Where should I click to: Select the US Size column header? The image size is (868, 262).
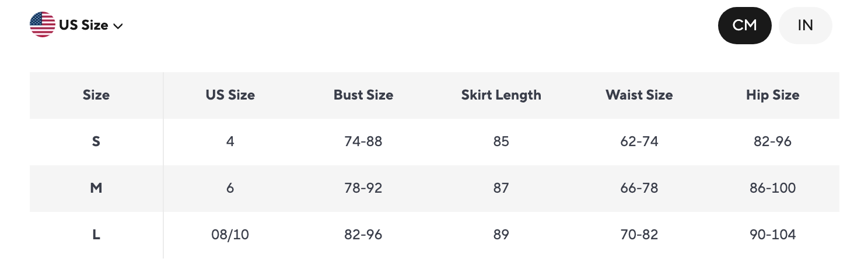click(x=230, y=95)
